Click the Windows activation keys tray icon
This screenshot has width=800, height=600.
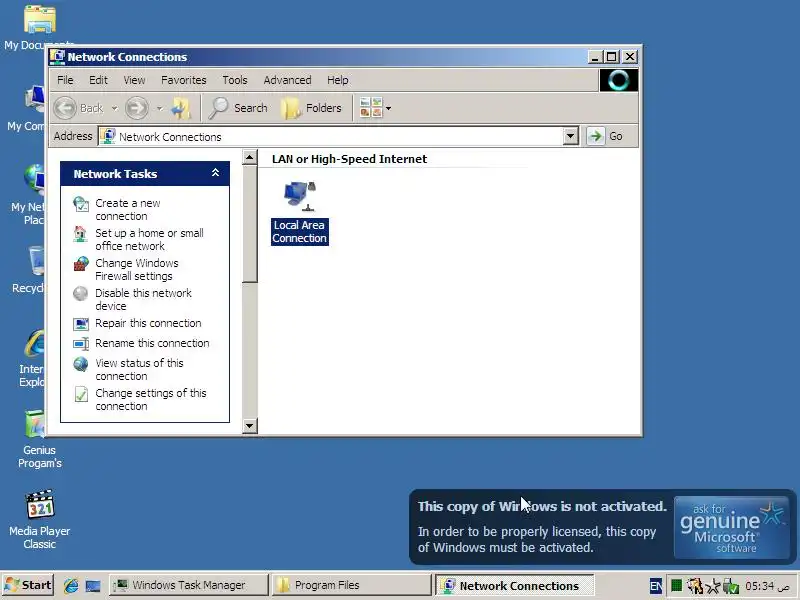point(694,586)
